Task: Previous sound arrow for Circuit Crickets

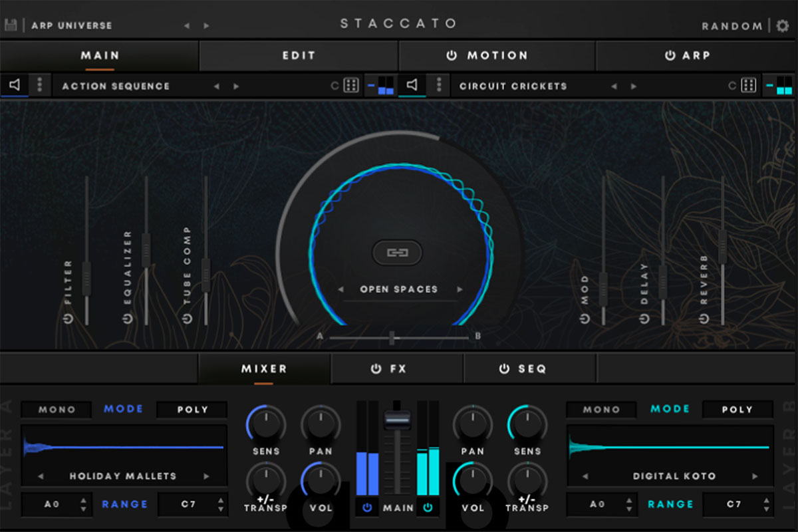Action: [614, 86]
